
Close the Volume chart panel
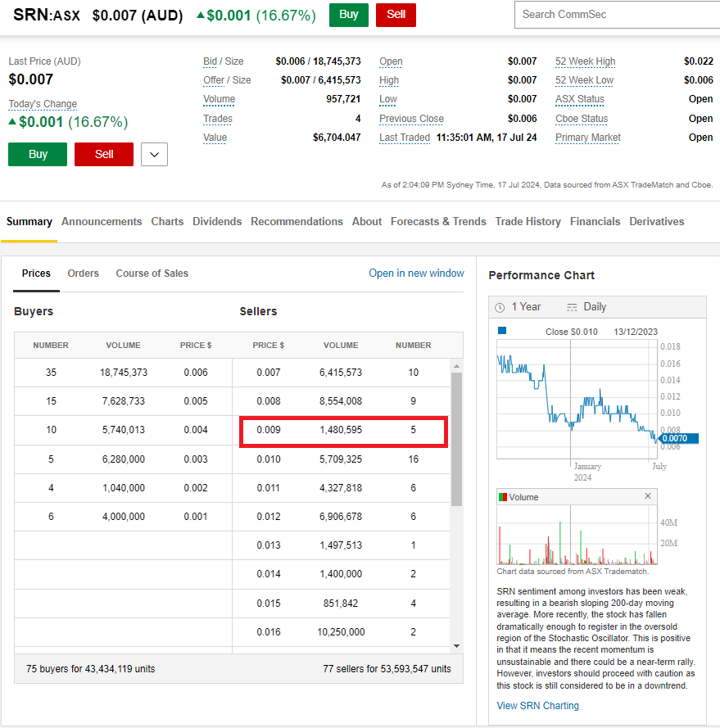(x=648, y=496)
